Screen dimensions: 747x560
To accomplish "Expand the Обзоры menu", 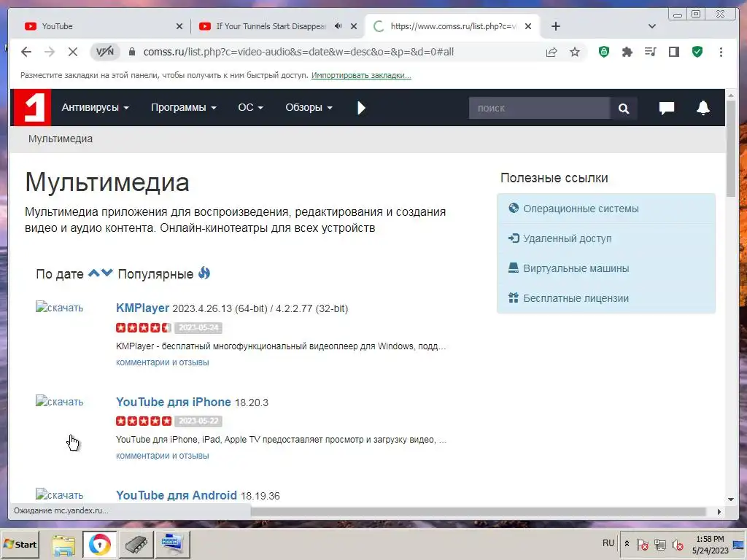I will click(x=309, y=108).
